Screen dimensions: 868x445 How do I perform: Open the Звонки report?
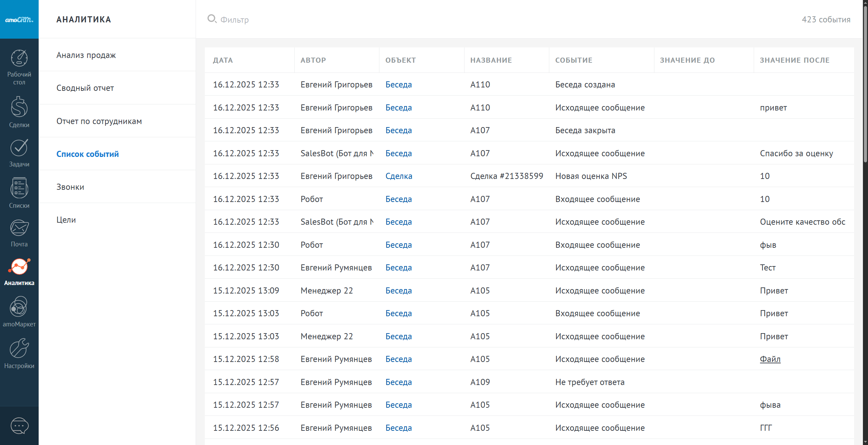[x=70, y=187]
